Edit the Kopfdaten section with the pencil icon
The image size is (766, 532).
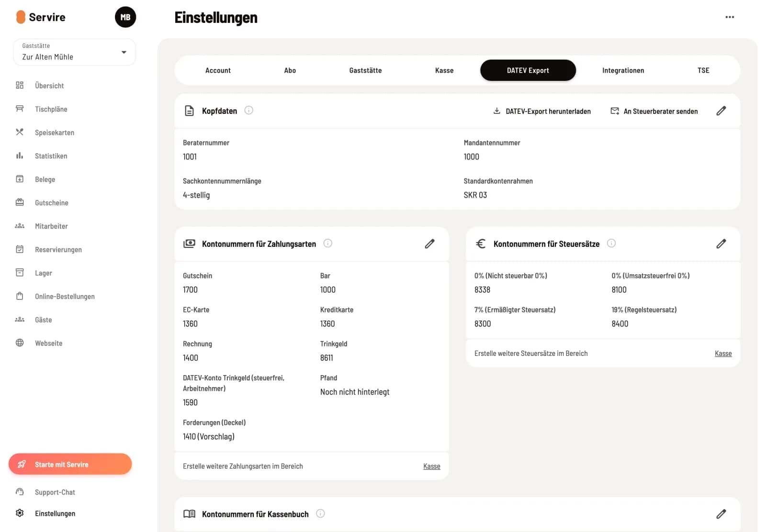pos(721,111)
